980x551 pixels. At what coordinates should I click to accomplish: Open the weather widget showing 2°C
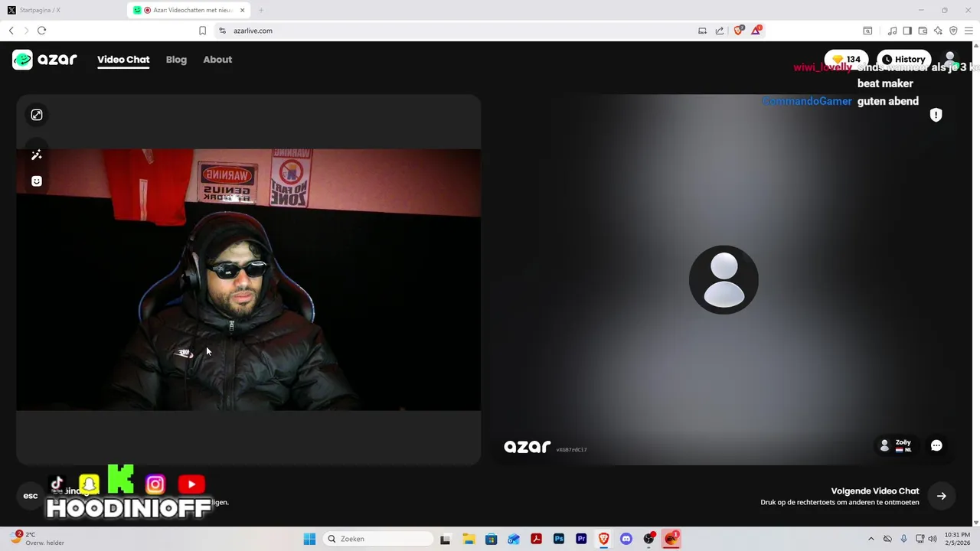tap(38, 539)
